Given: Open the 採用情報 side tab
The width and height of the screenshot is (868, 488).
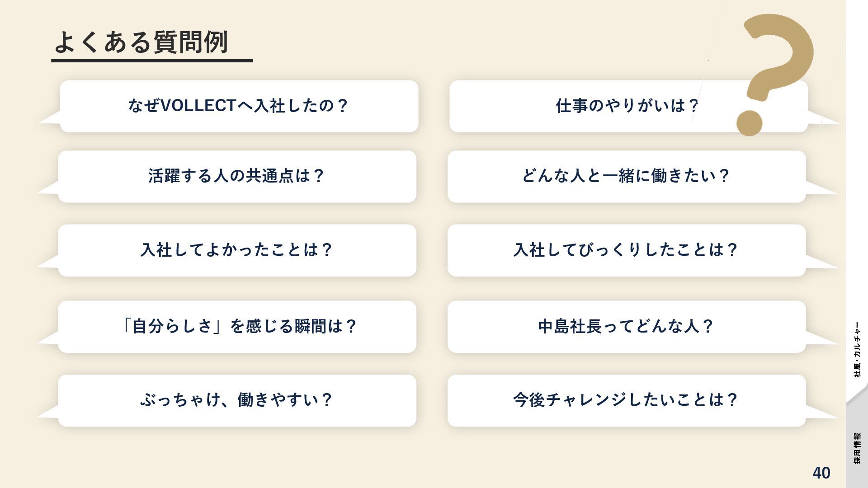Looking at the screenshot, I should (857, 448).
